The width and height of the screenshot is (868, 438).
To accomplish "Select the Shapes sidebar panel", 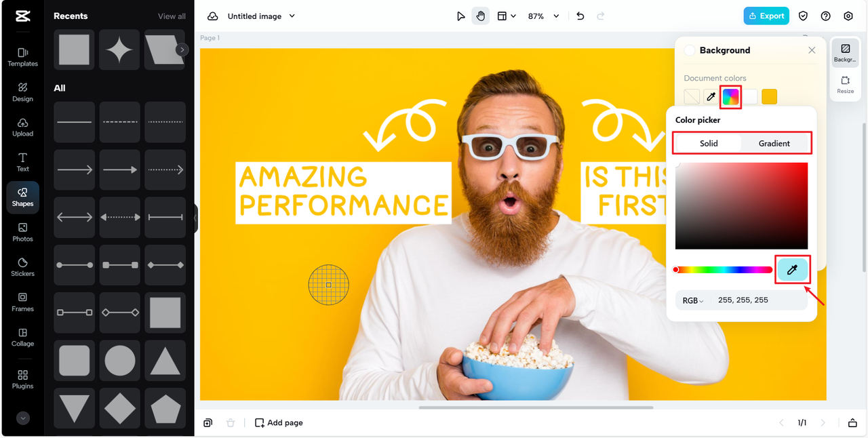I will 22,197.
